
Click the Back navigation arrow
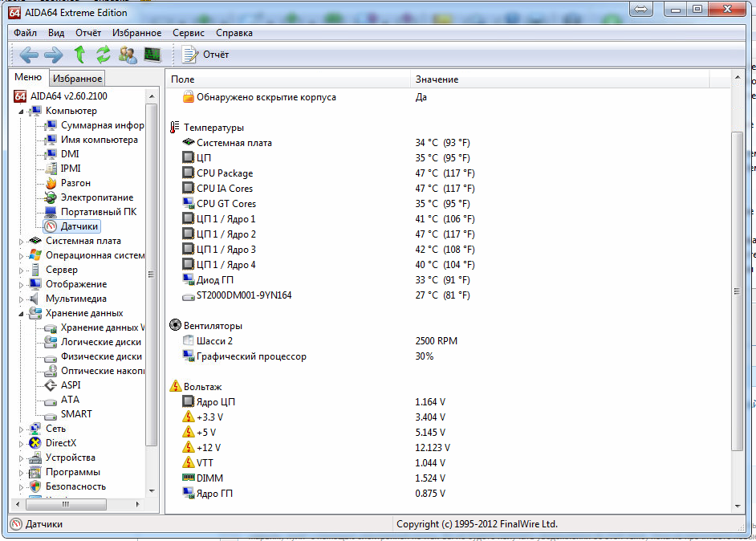coord(29,55)
